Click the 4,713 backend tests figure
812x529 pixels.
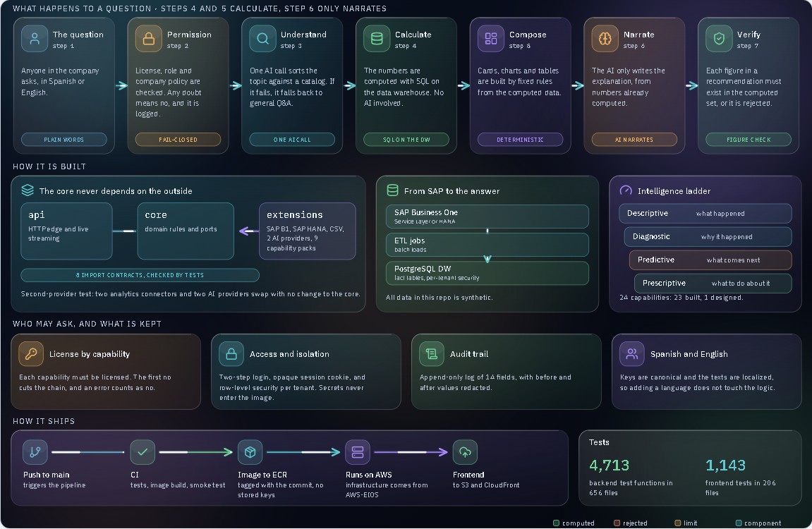point(609,466)
